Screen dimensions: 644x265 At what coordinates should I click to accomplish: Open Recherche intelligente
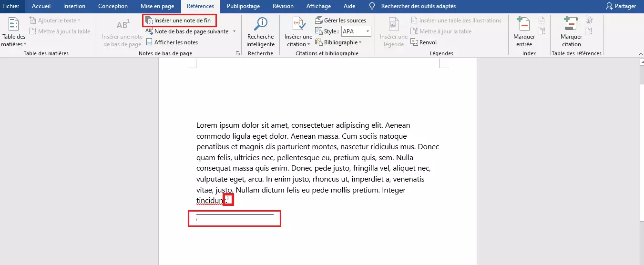point(261,32)
